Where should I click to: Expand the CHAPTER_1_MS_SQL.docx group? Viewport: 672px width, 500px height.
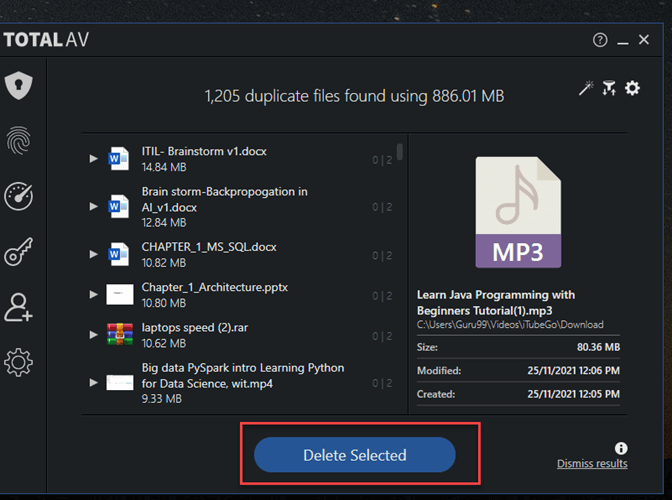coord(94,254)
